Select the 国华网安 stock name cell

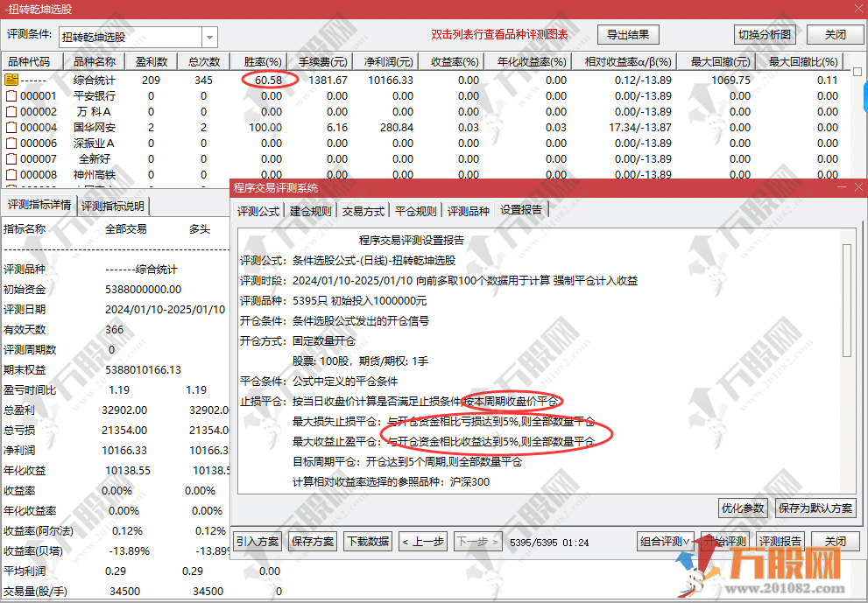tap(94, 127)
